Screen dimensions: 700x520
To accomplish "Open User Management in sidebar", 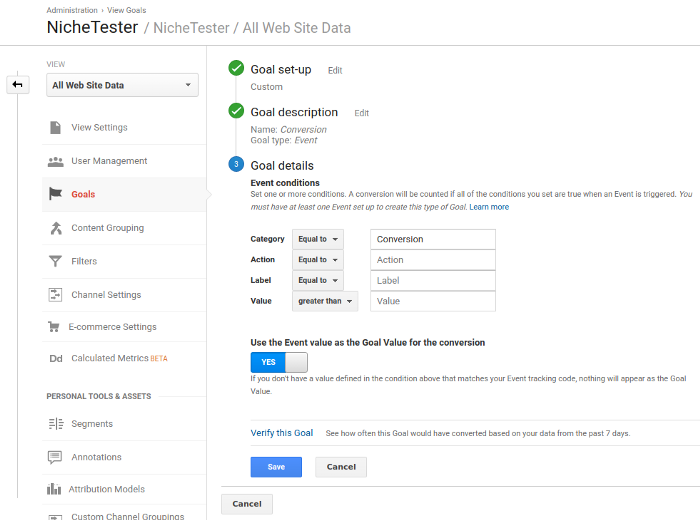I will (x=109, y=161).
